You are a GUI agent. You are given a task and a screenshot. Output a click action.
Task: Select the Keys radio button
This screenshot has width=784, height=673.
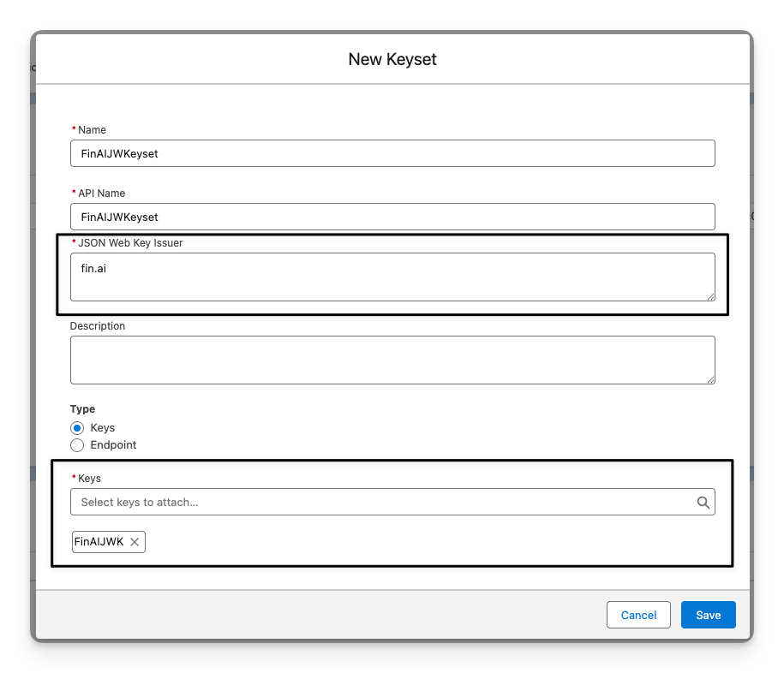tap(77, 428)
